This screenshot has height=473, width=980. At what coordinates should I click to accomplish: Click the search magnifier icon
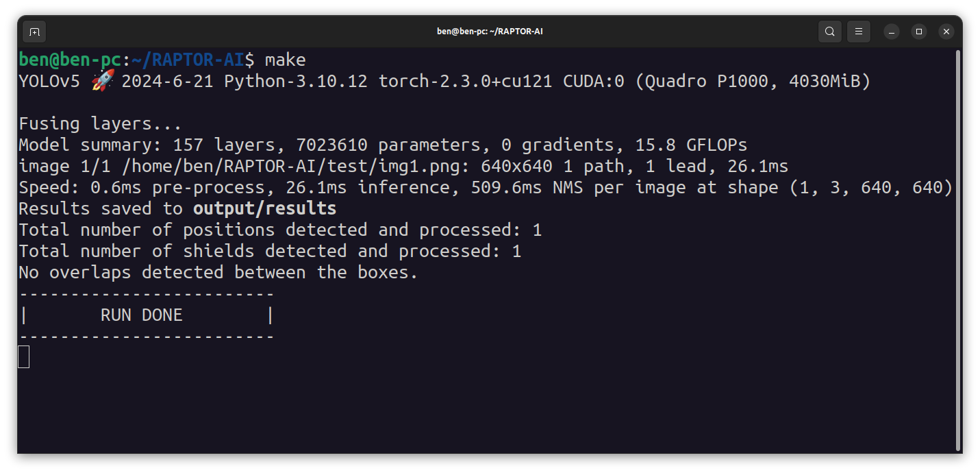click(829, 32)
